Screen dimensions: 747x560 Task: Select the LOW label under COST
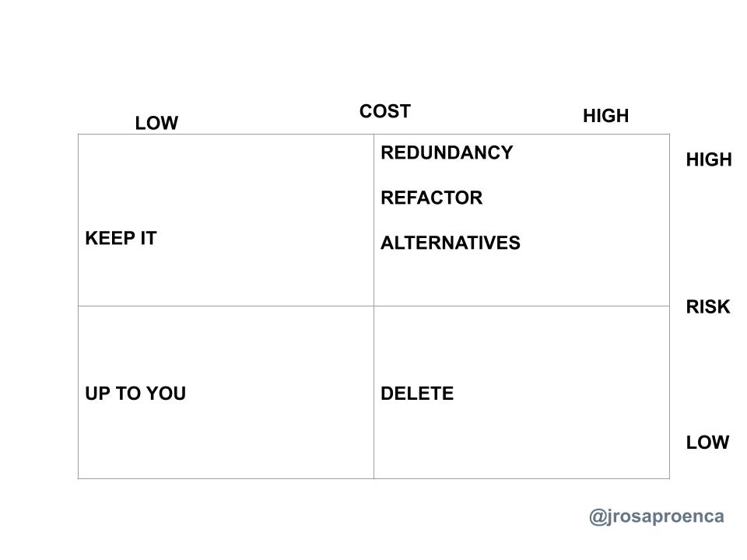click(x=156, y=123)
